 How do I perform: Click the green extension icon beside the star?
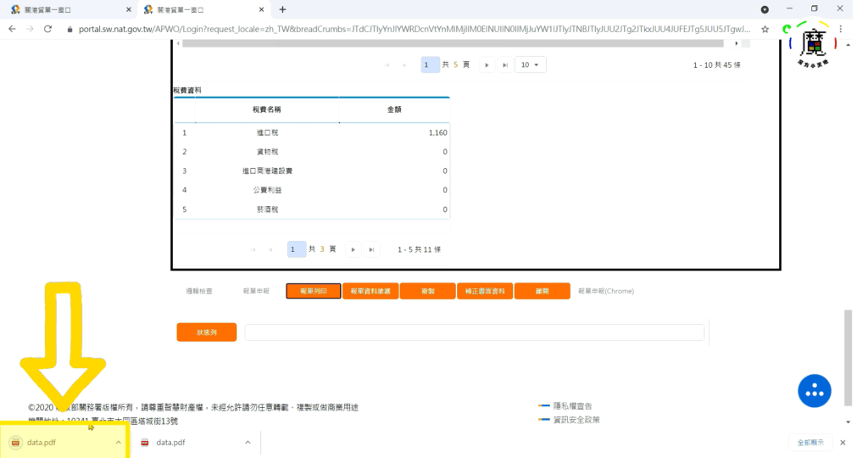[786, 29]
